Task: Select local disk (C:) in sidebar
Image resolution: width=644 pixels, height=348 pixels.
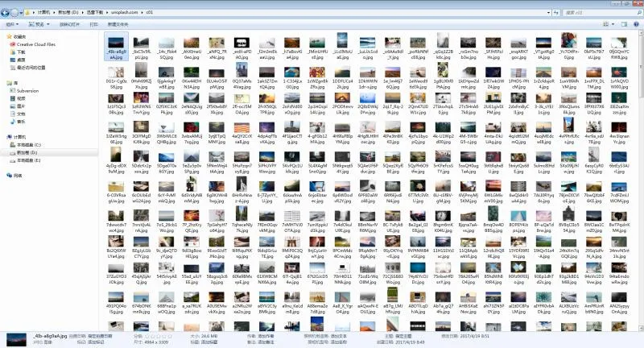Action: (x=27, y=144)
